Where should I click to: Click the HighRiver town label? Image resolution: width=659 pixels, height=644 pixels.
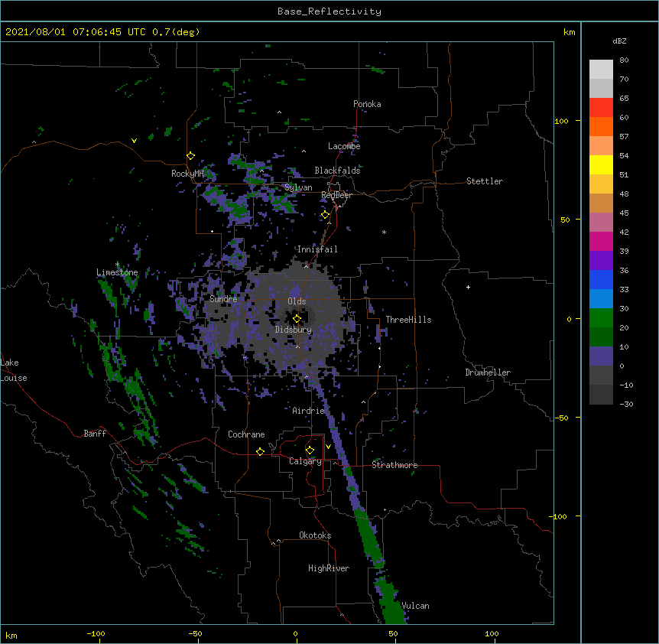click(328, 568)
